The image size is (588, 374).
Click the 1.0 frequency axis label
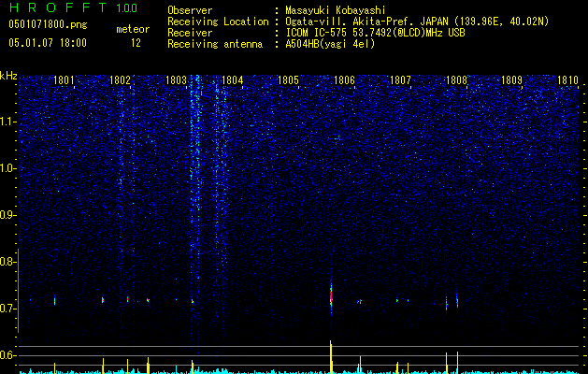[x=8, y=168]
